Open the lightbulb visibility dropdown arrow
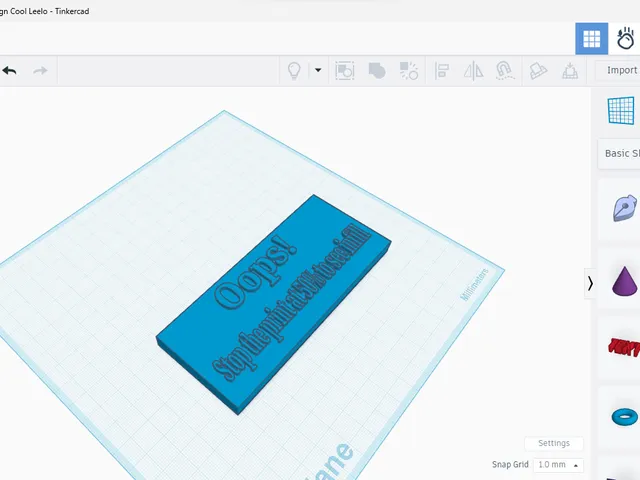The height and width of the screenshot is (480, 640). coord(318,70)
